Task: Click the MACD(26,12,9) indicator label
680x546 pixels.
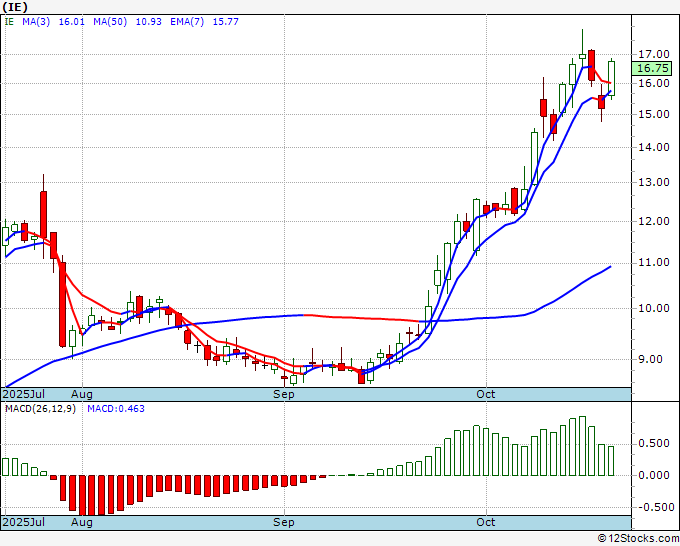Action: [40, 409]
